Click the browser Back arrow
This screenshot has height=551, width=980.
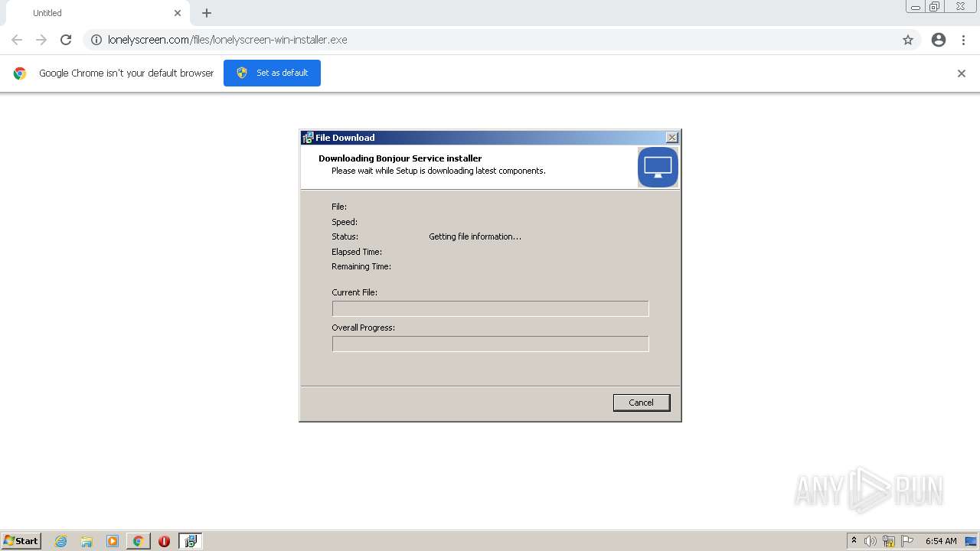pos(17,40)
